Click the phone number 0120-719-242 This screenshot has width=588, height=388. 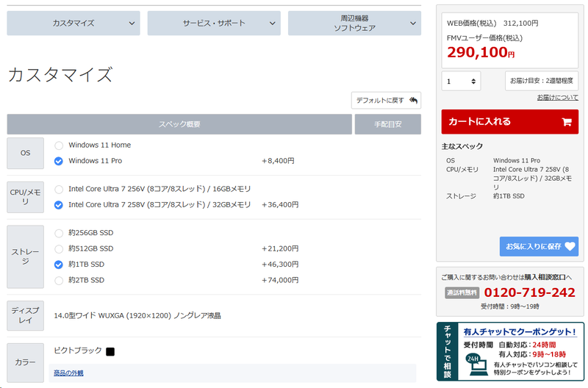pyautogui.click(x=529, y=292)
